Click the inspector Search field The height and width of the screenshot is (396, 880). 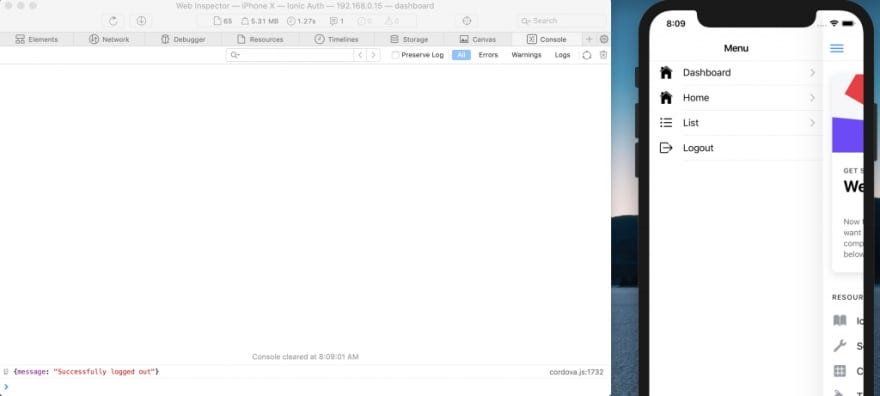[561, 21]
